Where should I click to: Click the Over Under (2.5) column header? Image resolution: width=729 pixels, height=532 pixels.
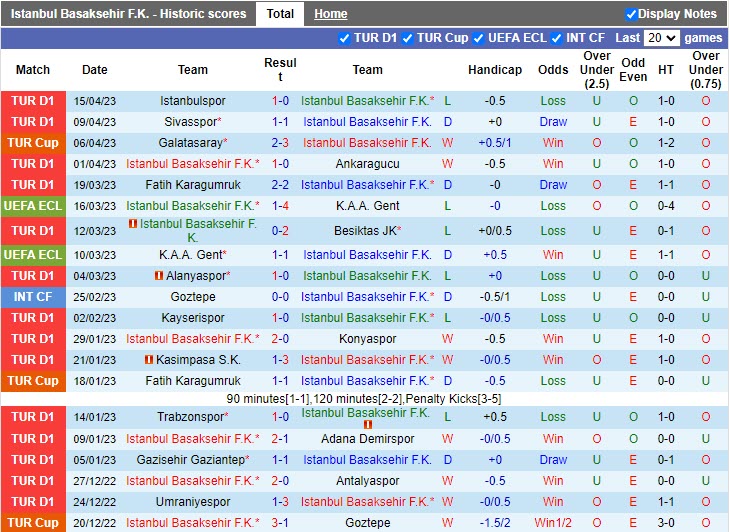(x=596, y=70)
